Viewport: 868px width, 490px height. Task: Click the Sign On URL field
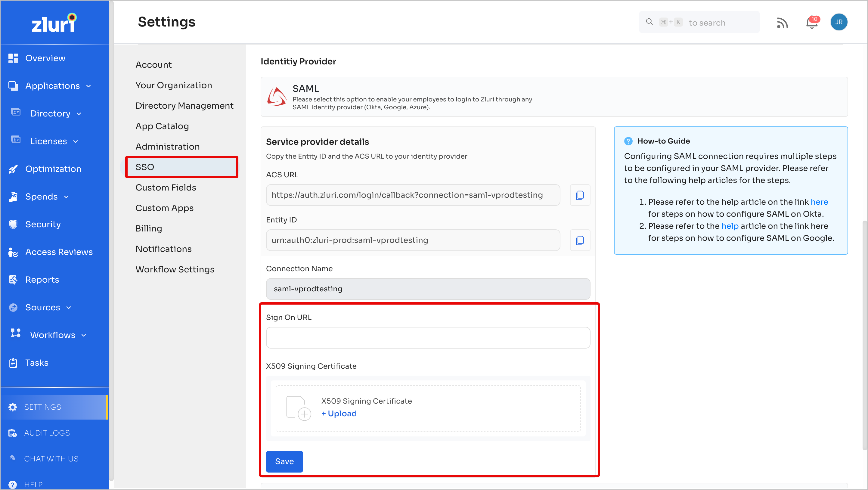pos(428,338)
